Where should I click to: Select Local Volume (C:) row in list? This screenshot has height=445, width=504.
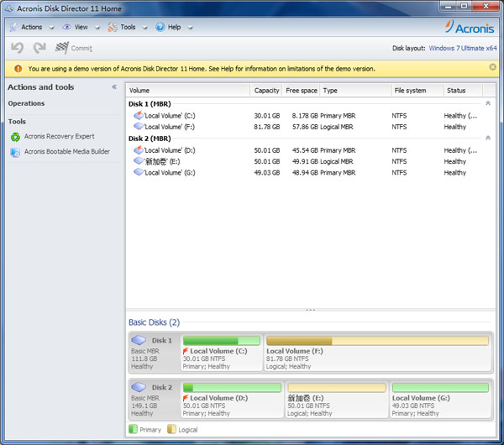click(x=169, y=115)
